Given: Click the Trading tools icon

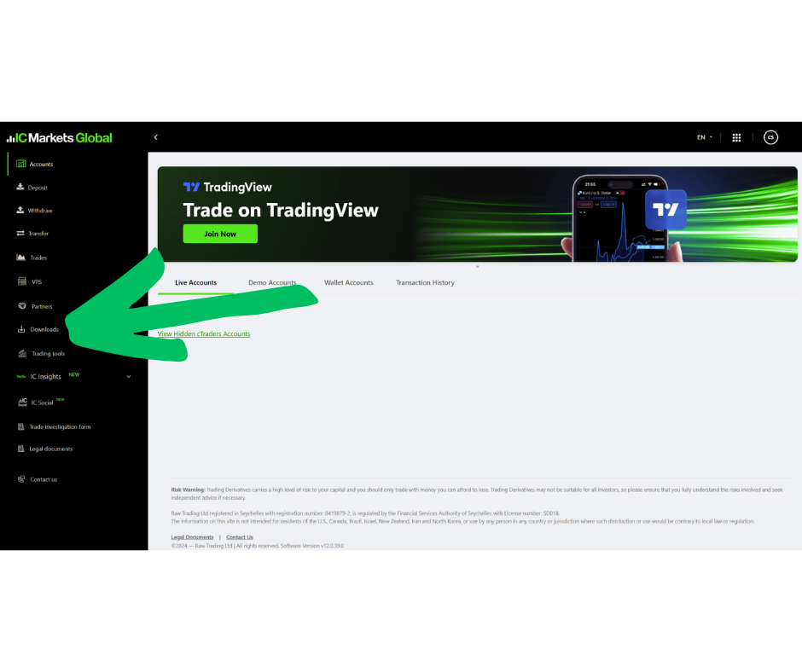Looking at the screenshot, I should [x=22, y=353].
